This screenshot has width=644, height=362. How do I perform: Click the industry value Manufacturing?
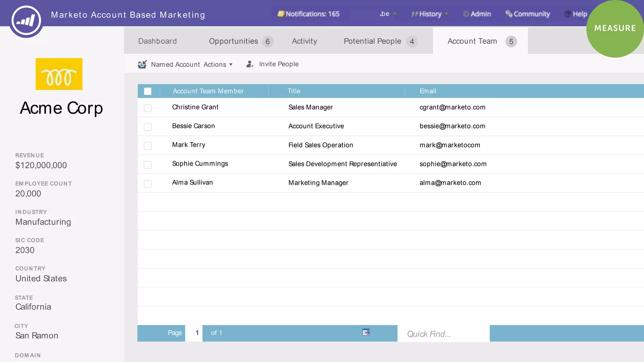[x=43, y=222]
